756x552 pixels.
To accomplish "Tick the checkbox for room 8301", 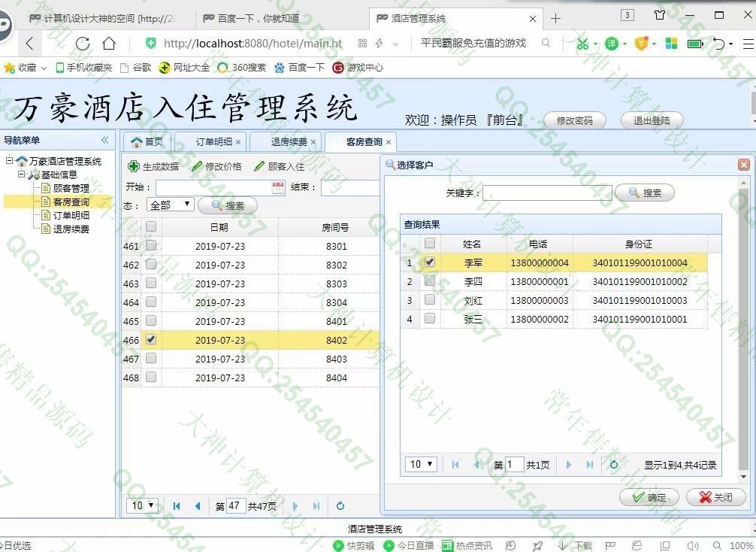I will pos(151,246).
